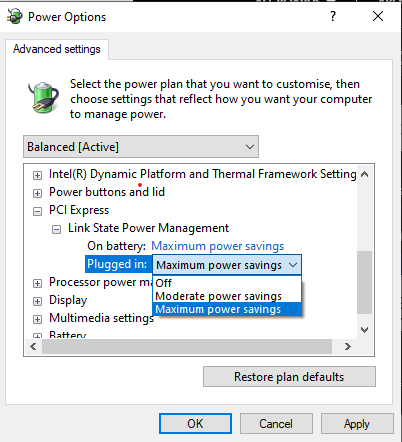The height and width of the screenshot is (442, 402).
Task: Expand the Processor power management node
Action: tap(37, 283)
